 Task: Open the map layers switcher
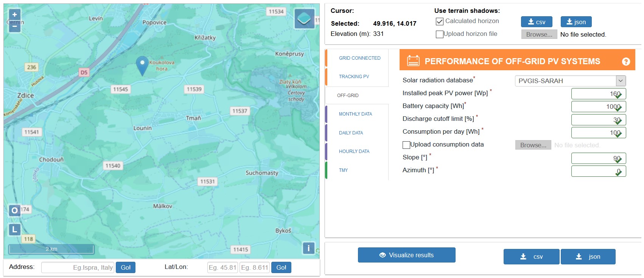[304, 19]
